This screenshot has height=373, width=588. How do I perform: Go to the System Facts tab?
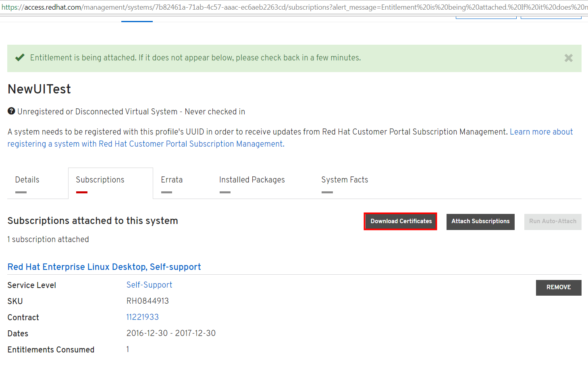pos(345,180)
